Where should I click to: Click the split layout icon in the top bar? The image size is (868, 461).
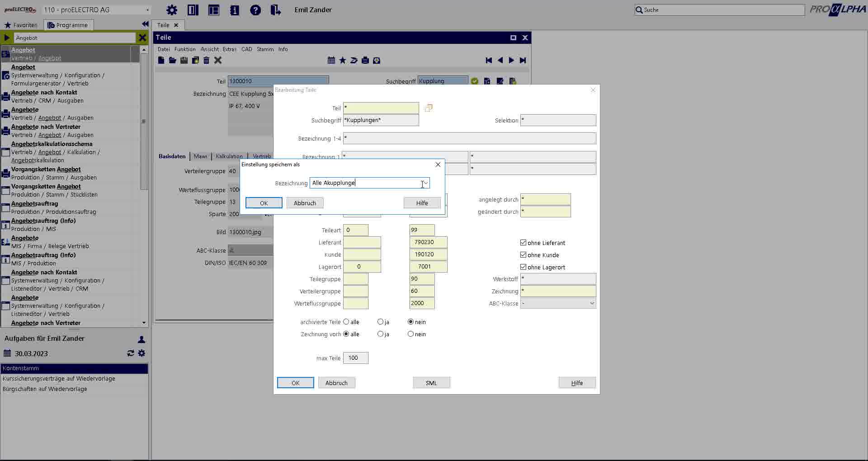click(193, 10)
